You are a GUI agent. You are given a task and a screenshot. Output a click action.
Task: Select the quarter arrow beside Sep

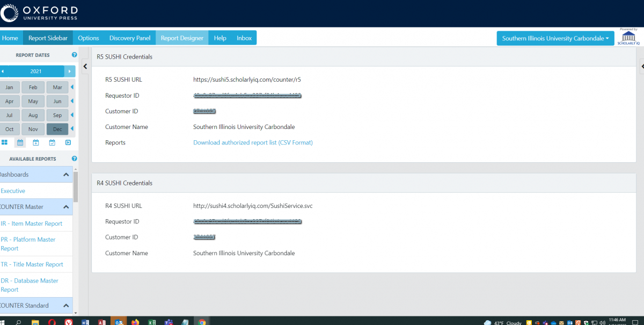(72, 115)
